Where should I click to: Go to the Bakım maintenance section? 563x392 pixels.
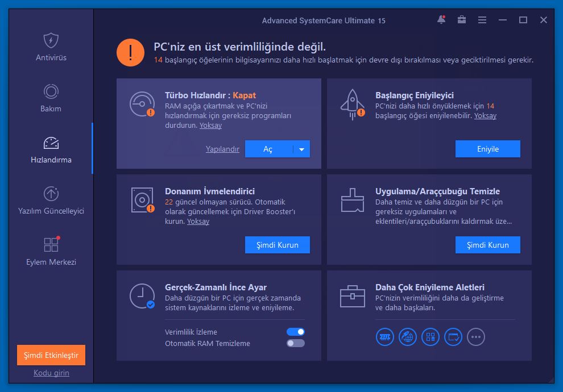(51, 98)
